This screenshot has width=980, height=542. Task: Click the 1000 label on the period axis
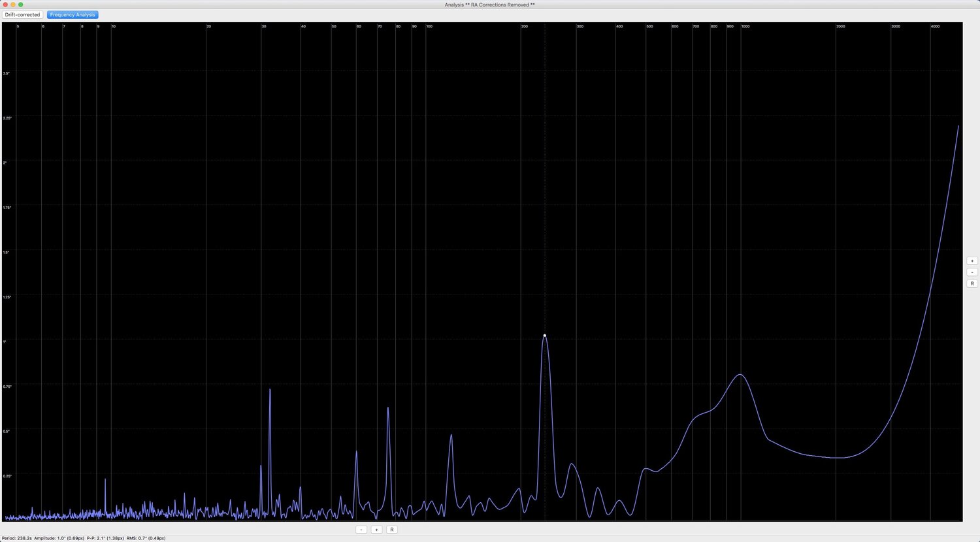[x=745, y=26]
